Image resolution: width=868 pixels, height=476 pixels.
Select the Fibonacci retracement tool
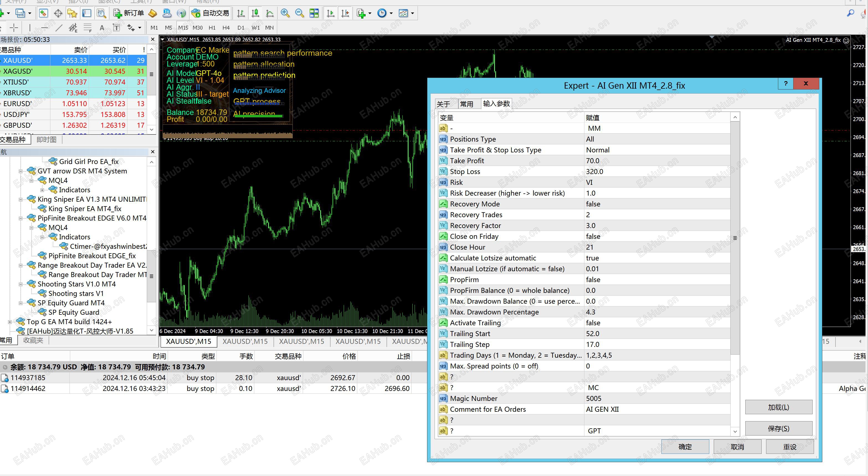coord(88,27)
